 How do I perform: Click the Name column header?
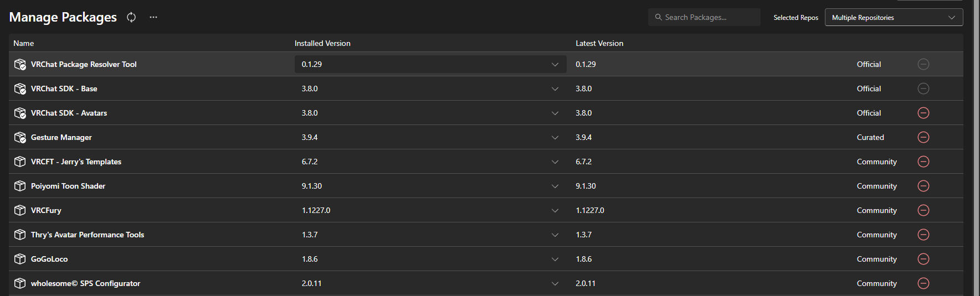(x=24, y=43)
